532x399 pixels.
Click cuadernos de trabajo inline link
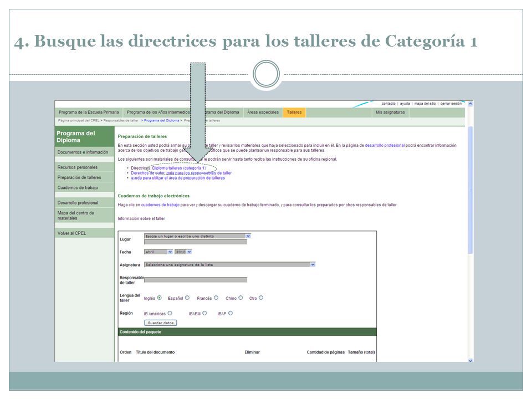pos(160,205)
